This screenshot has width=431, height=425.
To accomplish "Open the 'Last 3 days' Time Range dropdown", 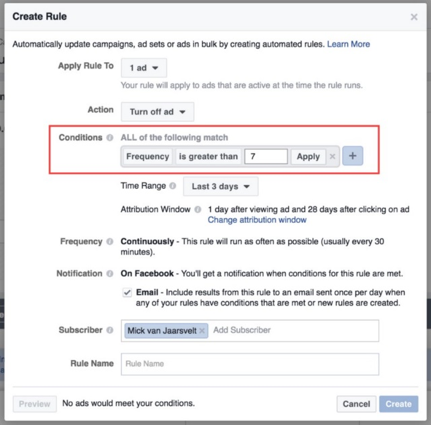I will pyautogui.click(x=221, y=186).
